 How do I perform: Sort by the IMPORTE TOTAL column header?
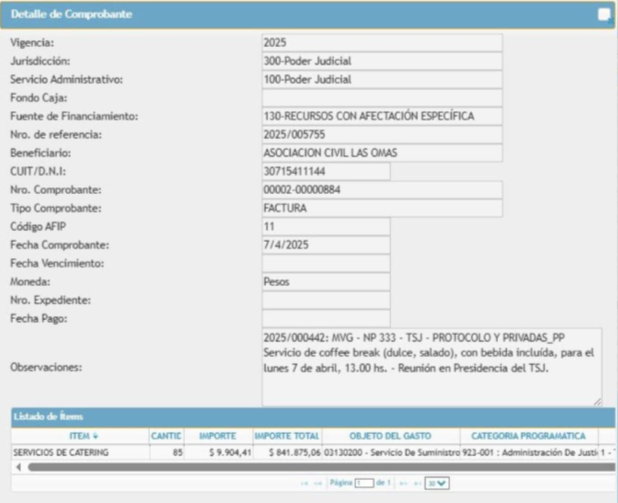287,436
